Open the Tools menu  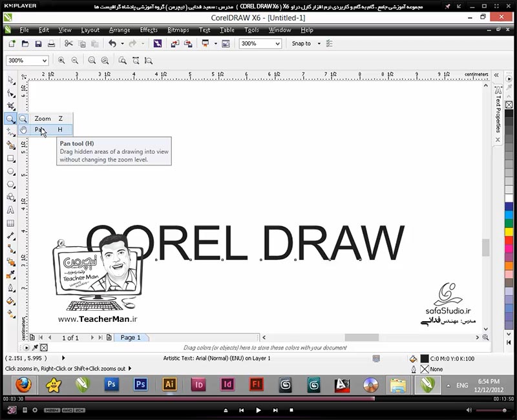[x=251, y=30]
